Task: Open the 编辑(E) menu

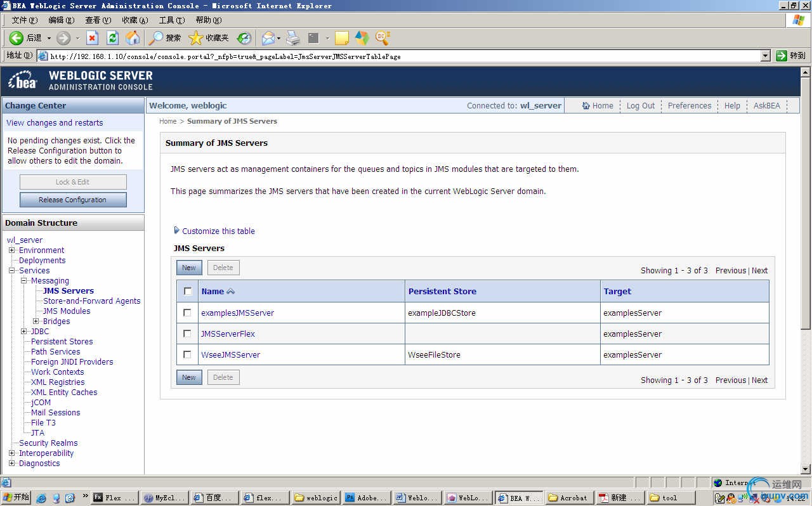Action: [61, 20]
